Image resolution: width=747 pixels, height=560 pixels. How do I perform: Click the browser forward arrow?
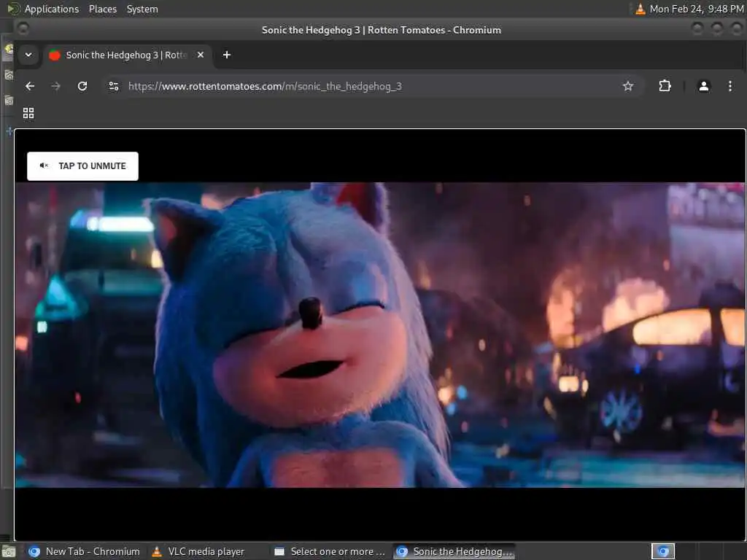pos(55,86)
